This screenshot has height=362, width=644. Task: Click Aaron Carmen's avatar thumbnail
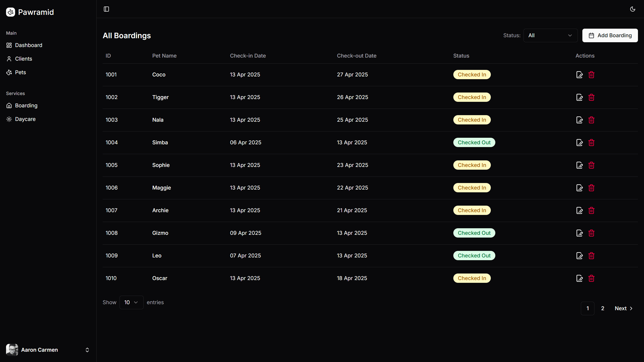(x=12, y=350)
